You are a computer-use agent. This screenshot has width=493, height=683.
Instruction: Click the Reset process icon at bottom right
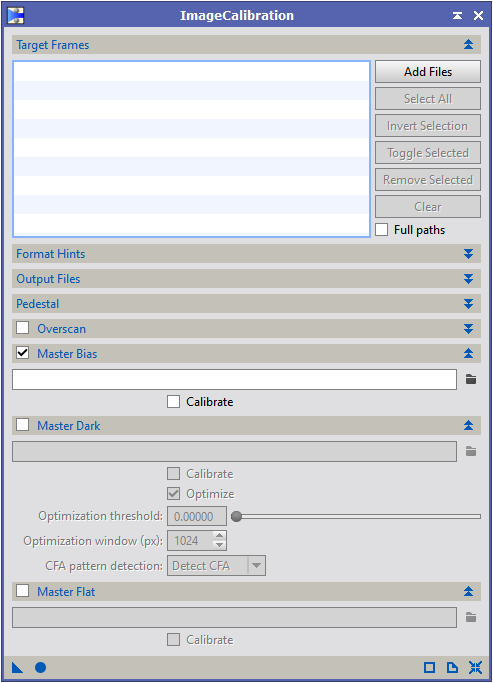click(x=475, y=667)
